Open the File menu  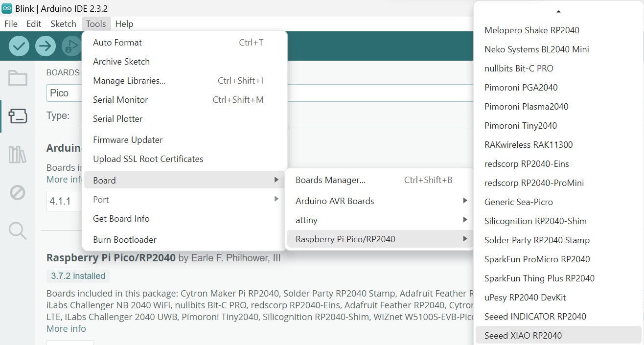(x=11, y=23)
